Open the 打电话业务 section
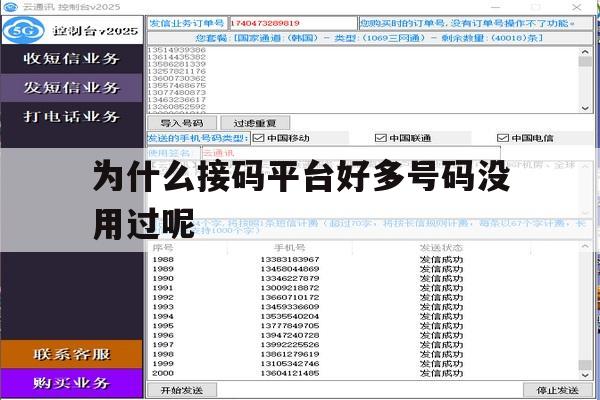 (72, 116)
